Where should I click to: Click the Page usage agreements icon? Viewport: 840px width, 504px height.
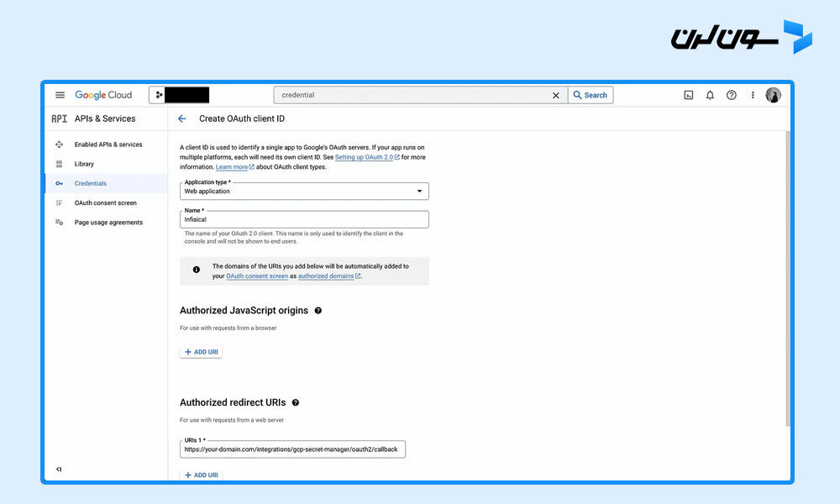59,223
